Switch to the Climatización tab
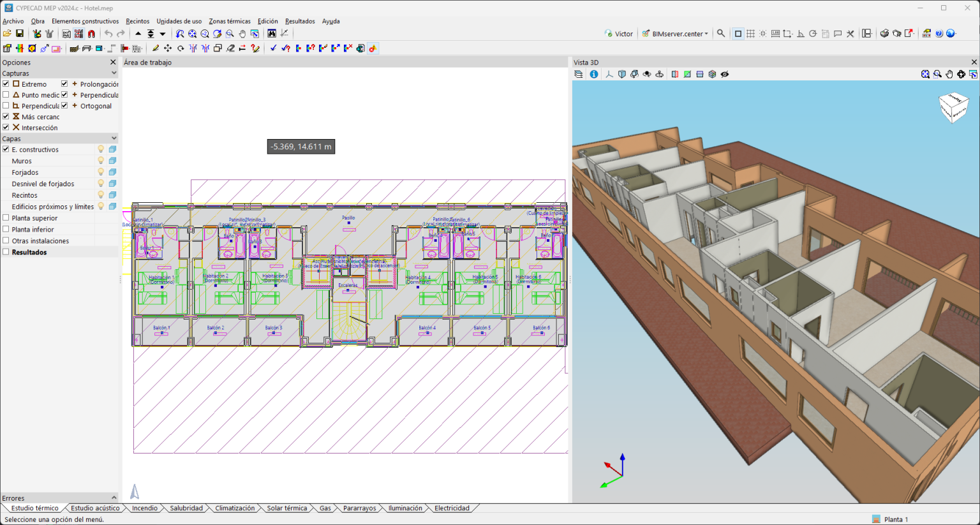Image resolution: width=980 pixels, height=525 pixels. (234, 508)
